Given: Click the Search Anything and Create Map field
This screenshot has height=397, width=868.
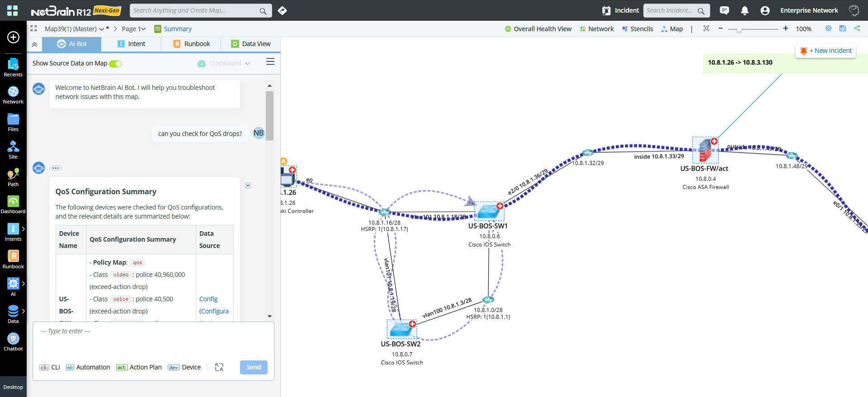Looking at the screenshot, I should pyautogui.click(x=201, y=10).
